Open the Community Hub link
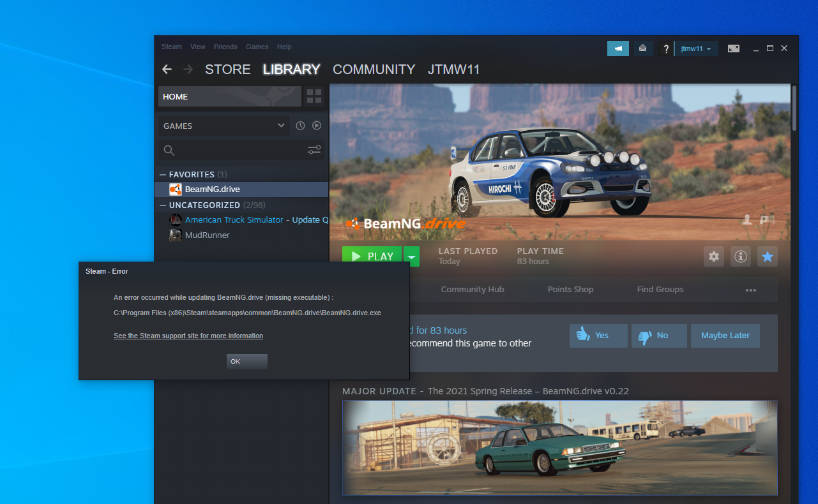The height and width of the screenshot is (504, 818). 473,290
